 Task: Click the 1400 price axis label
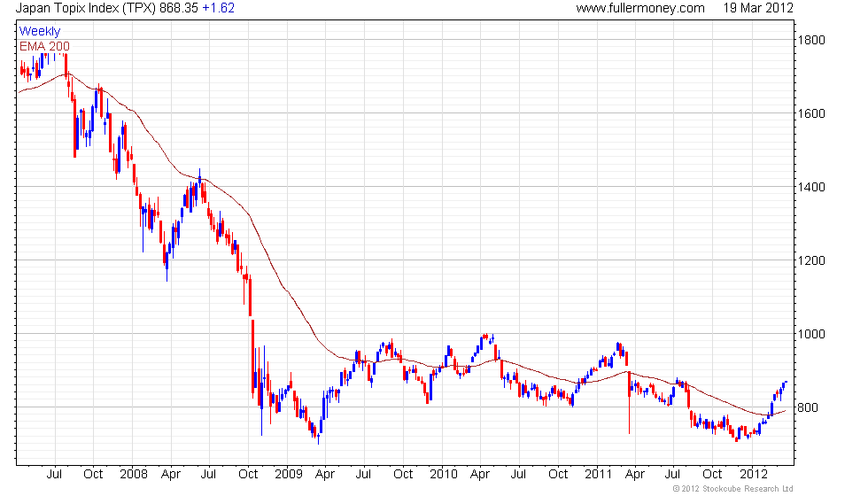[x=811, y=187]
